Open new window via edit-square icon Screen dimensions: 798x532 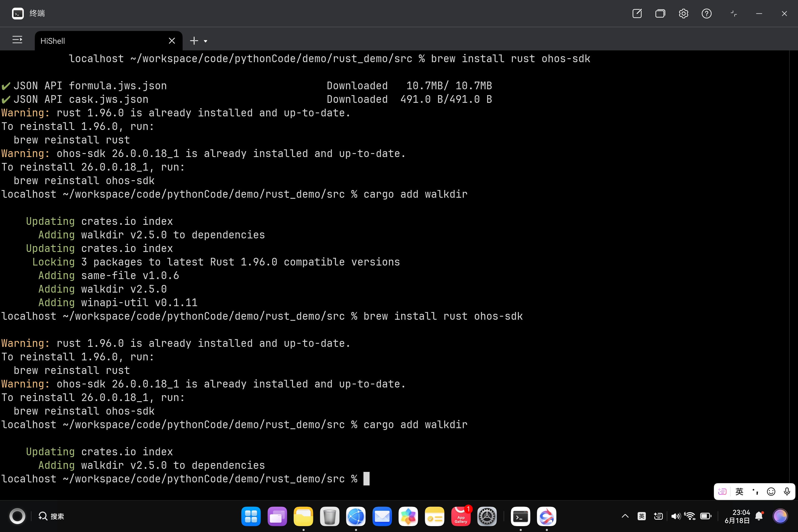click(x=637, y=14)
